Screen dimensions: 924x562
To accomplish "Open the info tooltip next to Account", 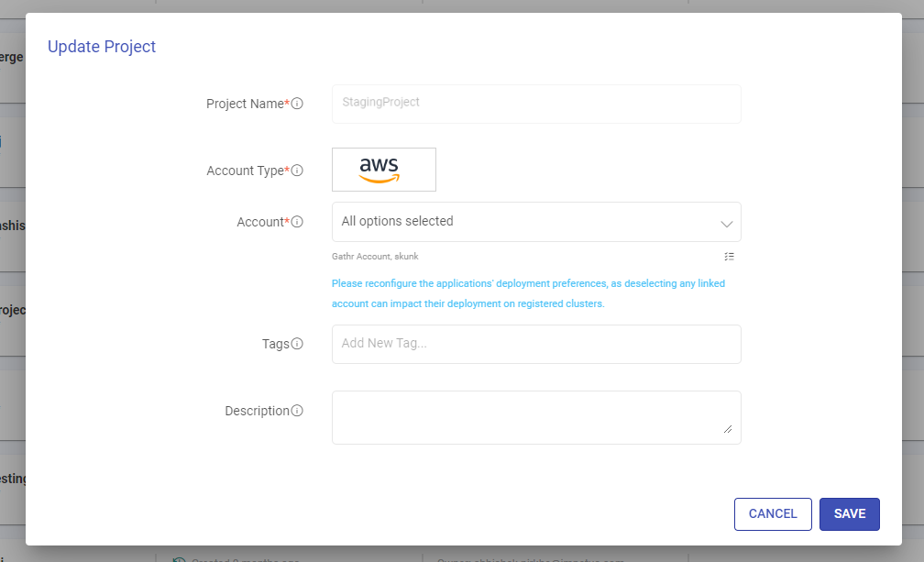I will click(x=297, y=222).
